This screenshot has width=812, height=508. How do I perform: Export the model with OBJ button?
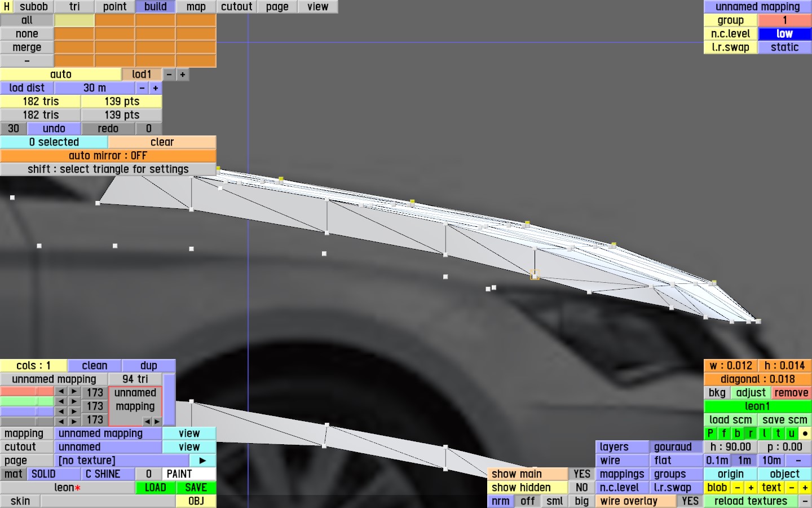[196, 501]
